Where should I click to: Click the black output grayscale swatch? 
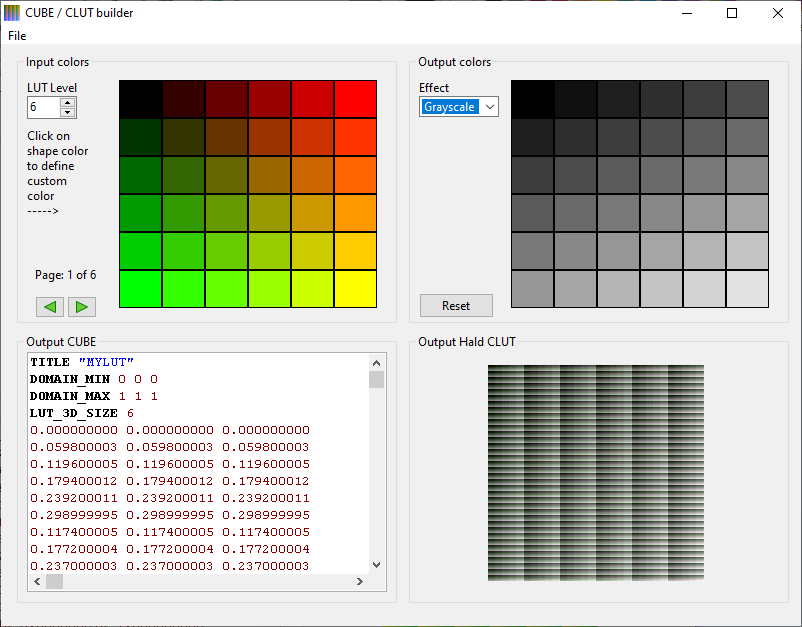[x=532, y=99]
